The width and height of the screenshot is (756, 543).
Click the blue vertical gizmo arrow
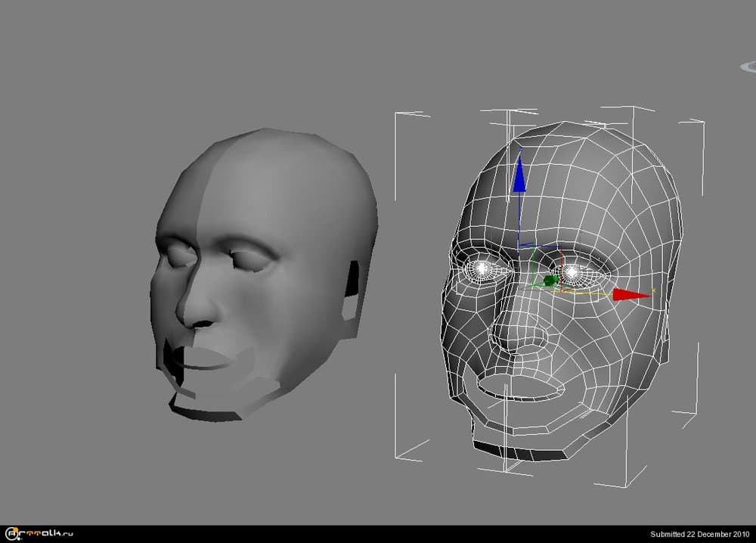[x=519, y=182]
